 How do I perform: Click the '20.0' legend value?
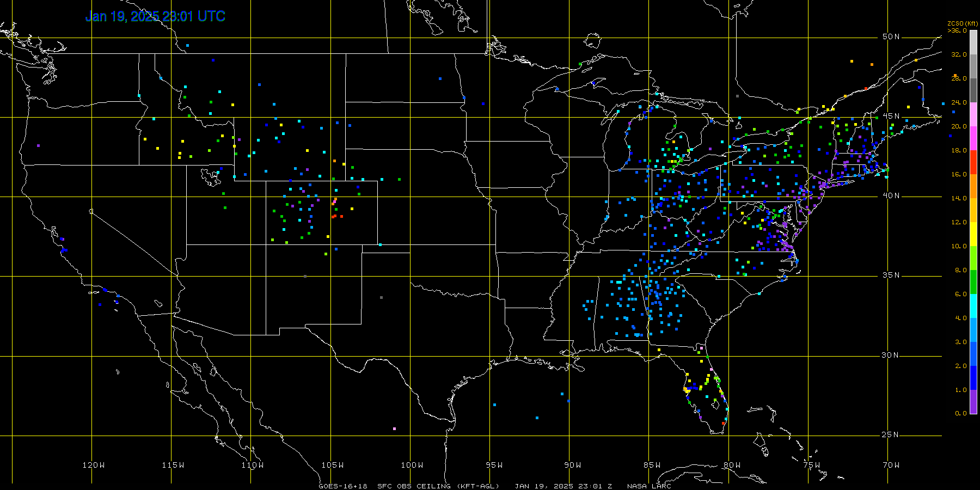pyautogui.click(x=959, y=126)
